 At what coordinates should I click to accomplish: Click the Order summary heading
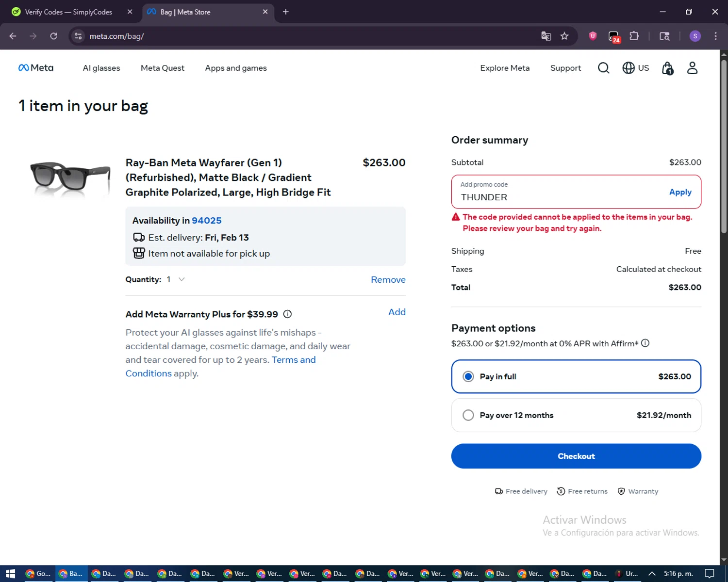[490, 140]
